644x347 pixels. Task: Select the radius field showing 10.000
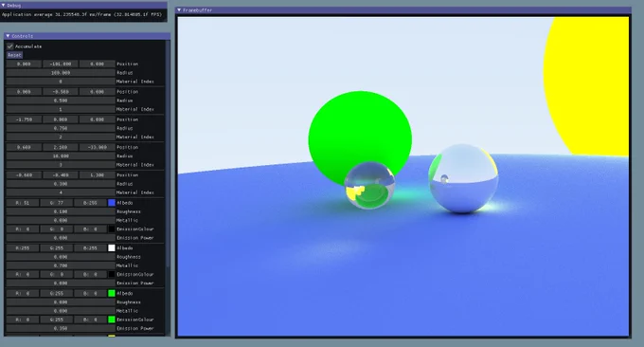tap(61, 155)
